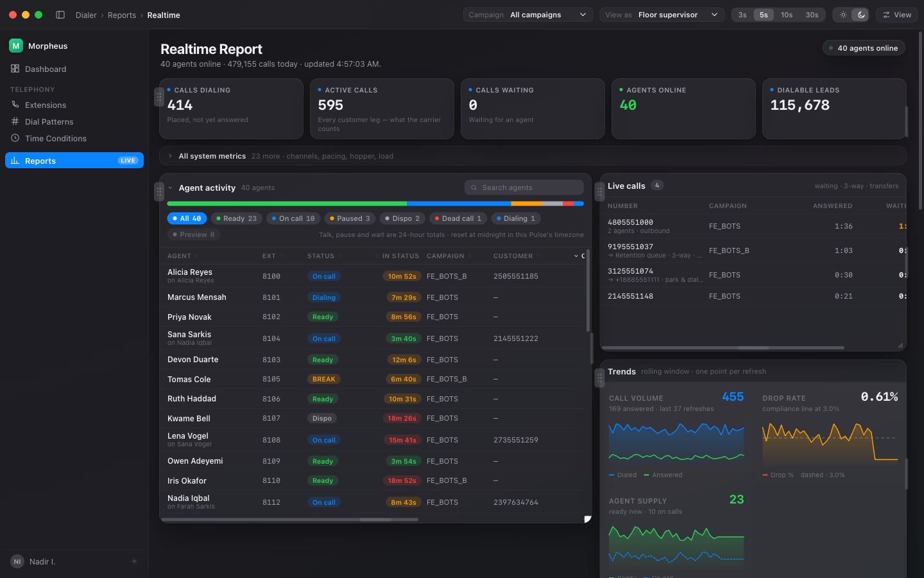
Task: Click the sort icon on AGENT column
Action: (x=196, y=256)
